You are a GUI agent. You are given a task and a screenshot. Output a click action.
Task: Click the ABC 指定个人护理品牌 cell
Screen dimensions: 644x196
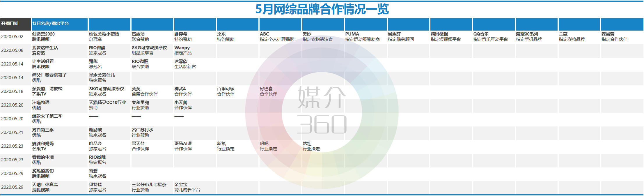click(x=280, y=37)
